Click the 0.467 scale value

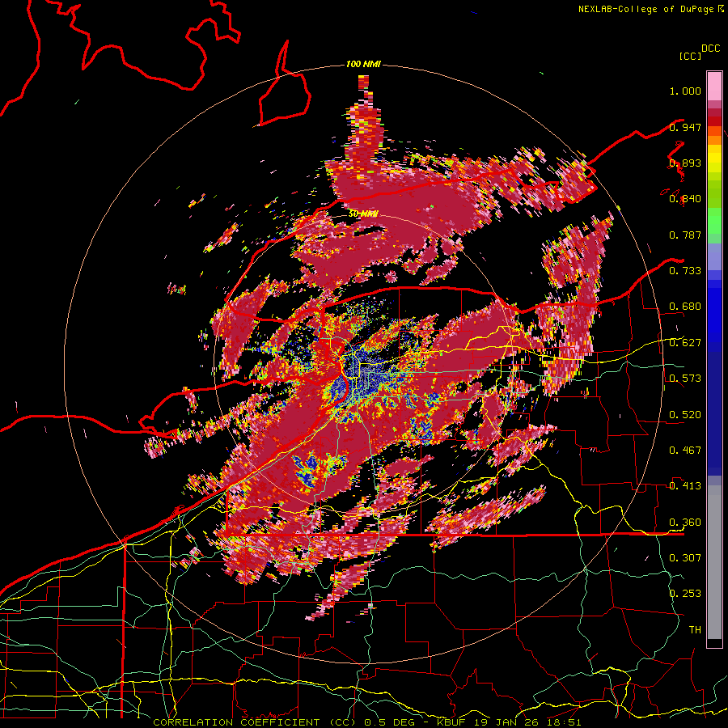685,450
